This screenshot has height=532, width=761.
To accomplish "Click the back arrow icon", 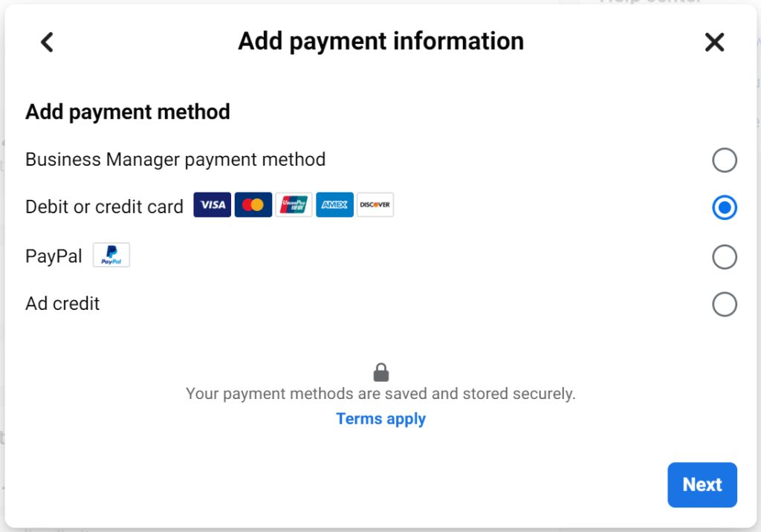I will click(x=47, y=42).
